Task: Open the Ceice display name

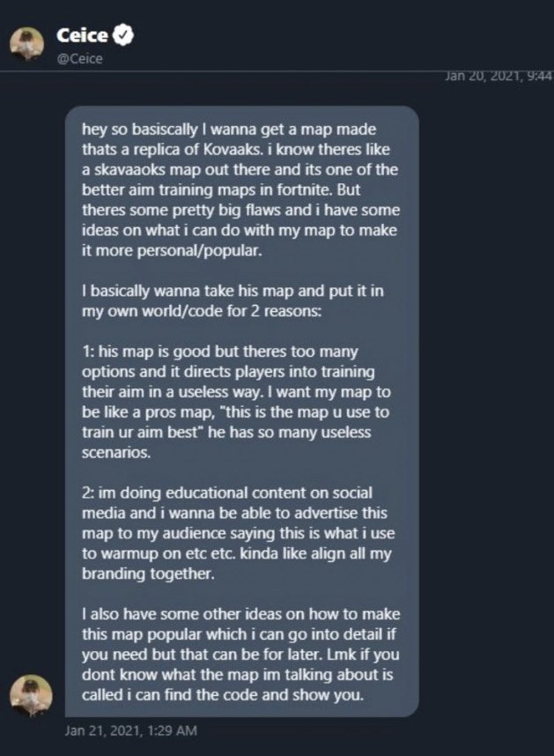Action: (83, 34)
